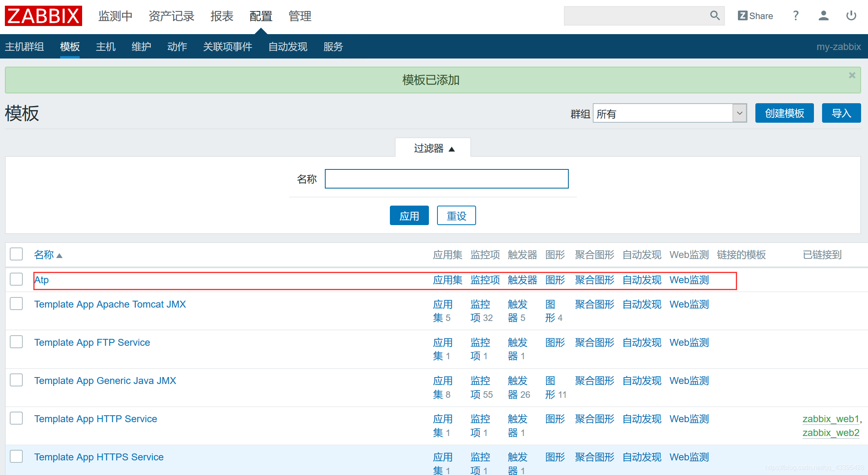The image size is (868, 475).
Task: Open Template App Apache Tomcat JMX link
Action: pos(110,304)
